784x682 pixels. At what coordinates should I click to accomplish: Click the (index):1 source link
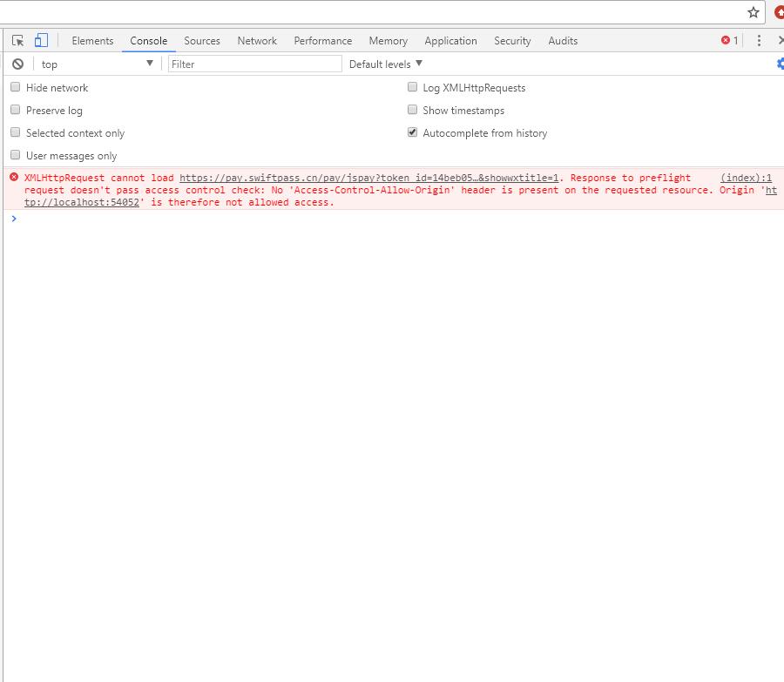745,178
